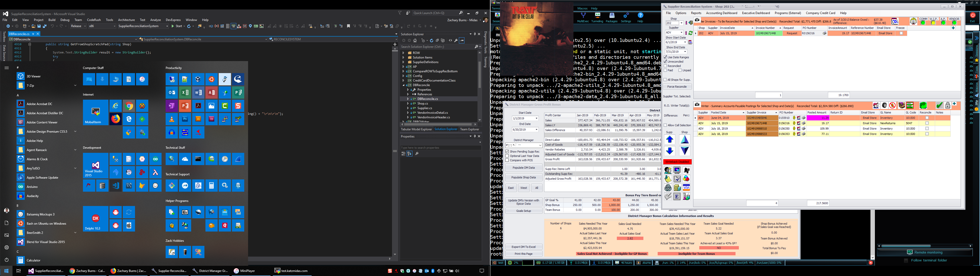Open the Outlook tile in Productivity group
Viewport: 980px width, 276px height.
pos(171,93)
